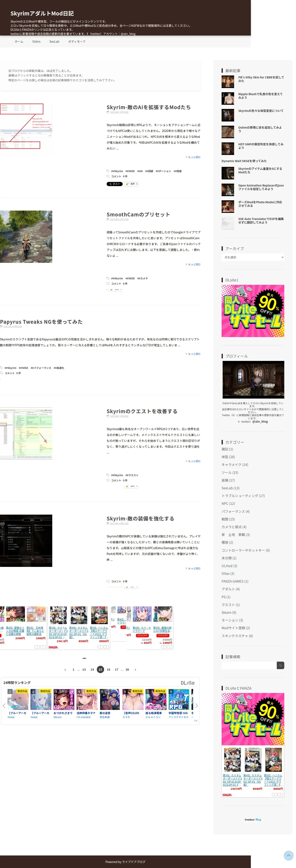The image size is (296, 868).
Task: Go to last page using » arrow
Action: coord(135,670)
